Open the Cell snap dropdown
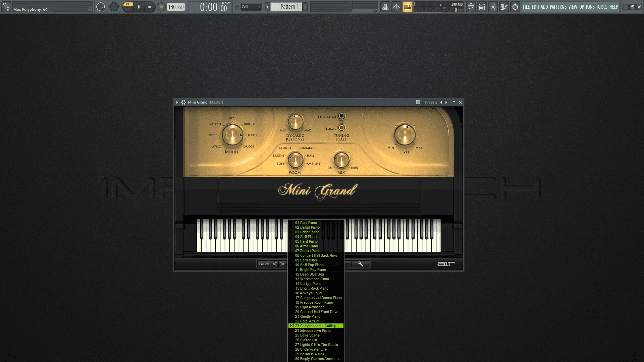 [x=251, y=7]
